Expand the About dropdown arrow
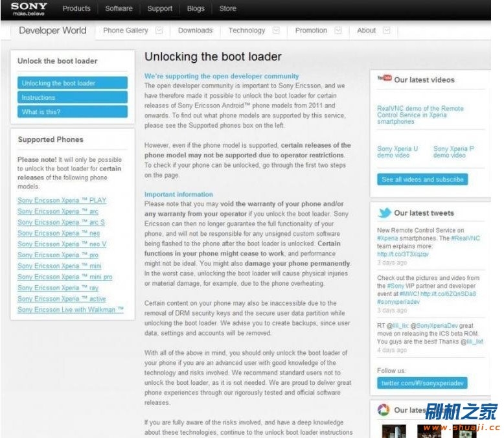This screenshot has width=504, height=438. pos(387,30)
